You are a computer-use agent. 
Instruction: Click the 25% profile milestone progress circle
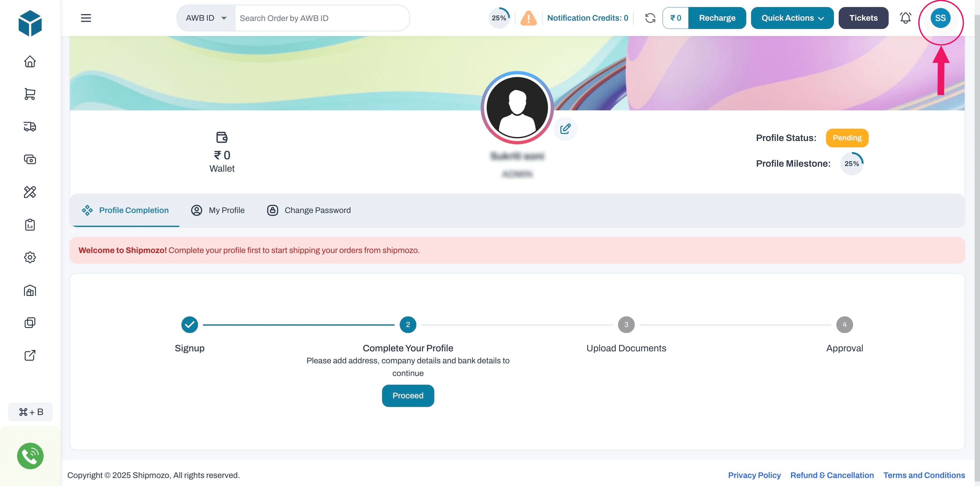click(852, 163)
